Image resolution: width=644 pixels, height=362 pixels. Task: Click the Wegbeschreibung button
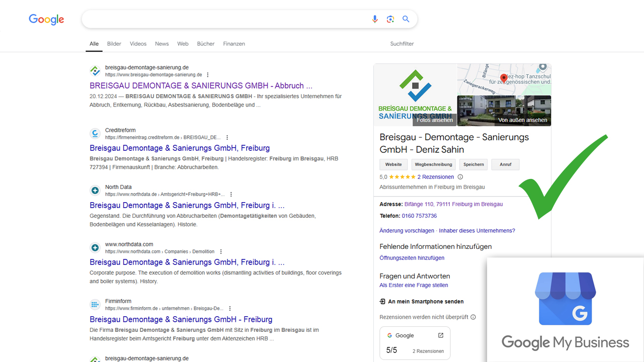pyautogui.click(x=434, y=164)
